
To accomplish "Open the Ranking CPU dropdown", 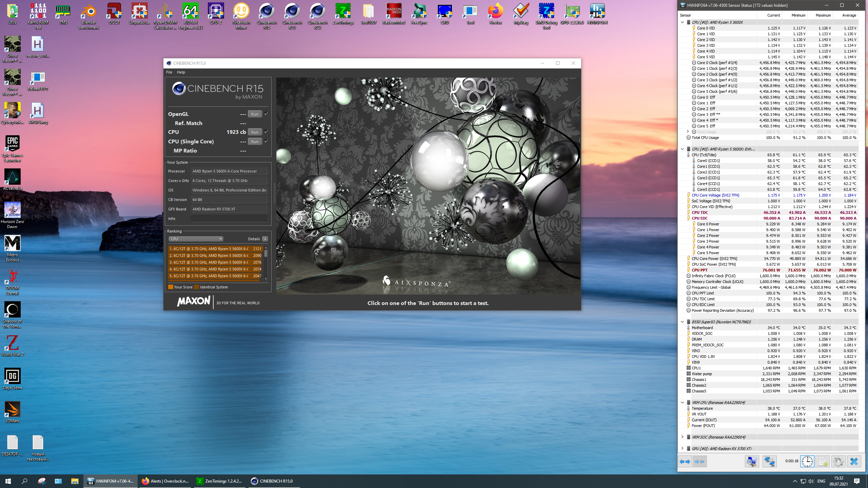I will [196, 239].
